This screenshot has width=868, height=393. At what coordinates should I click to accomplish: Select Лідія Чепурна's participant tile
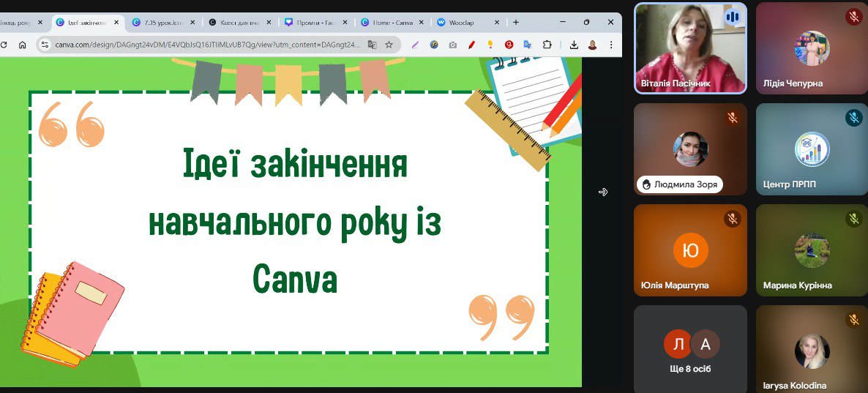812,48
